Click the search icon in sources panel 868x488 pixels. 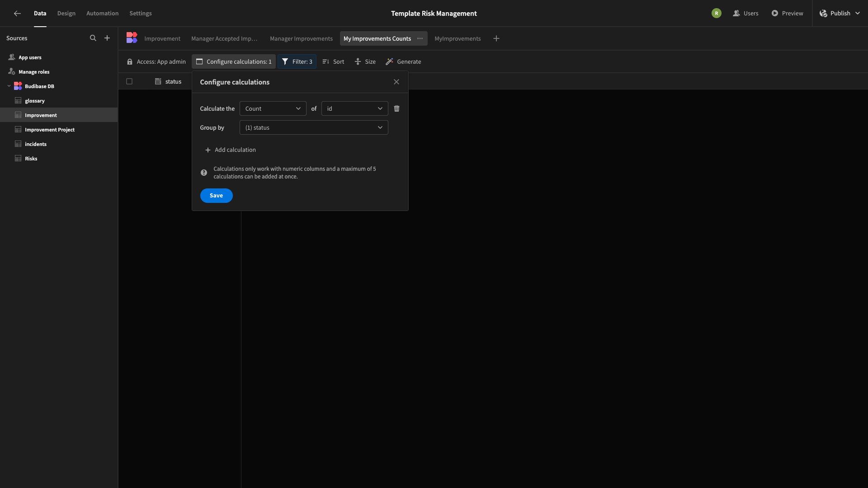pyautogui.click(x=93, y=38)
